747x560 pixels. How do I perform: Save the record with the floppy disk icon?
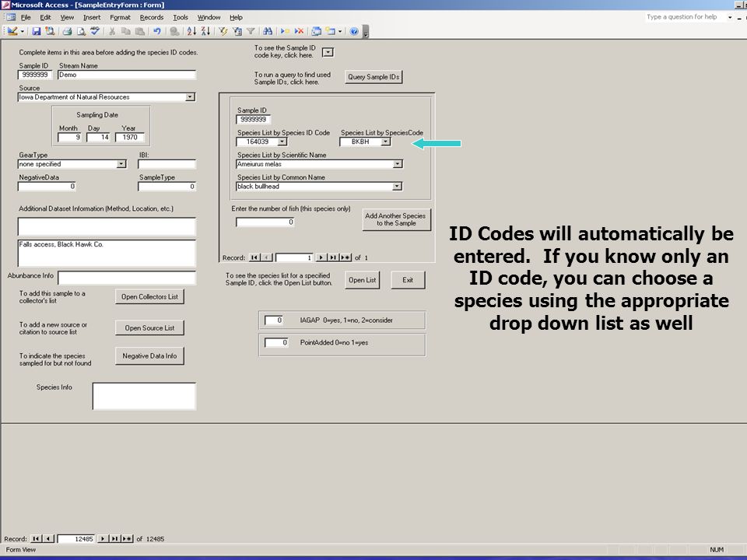[37, 31]
